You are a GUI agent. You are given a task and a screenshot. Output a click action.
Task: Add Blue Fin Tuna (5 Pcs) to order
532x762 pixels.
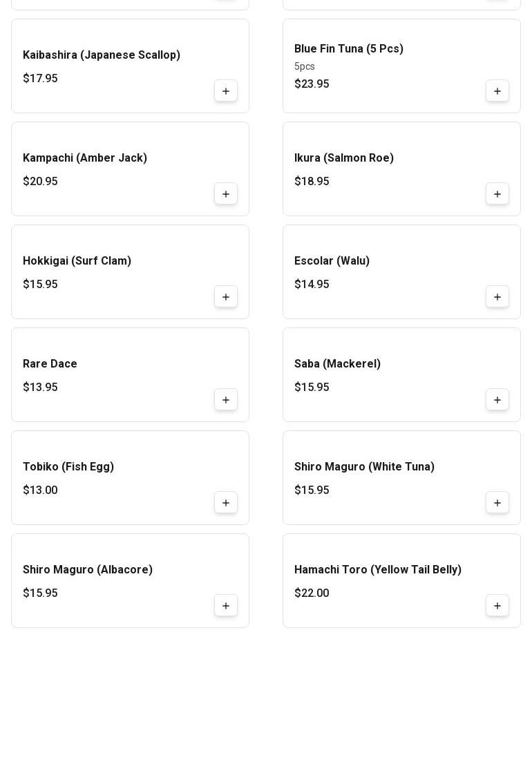click(x=497, y=91)
